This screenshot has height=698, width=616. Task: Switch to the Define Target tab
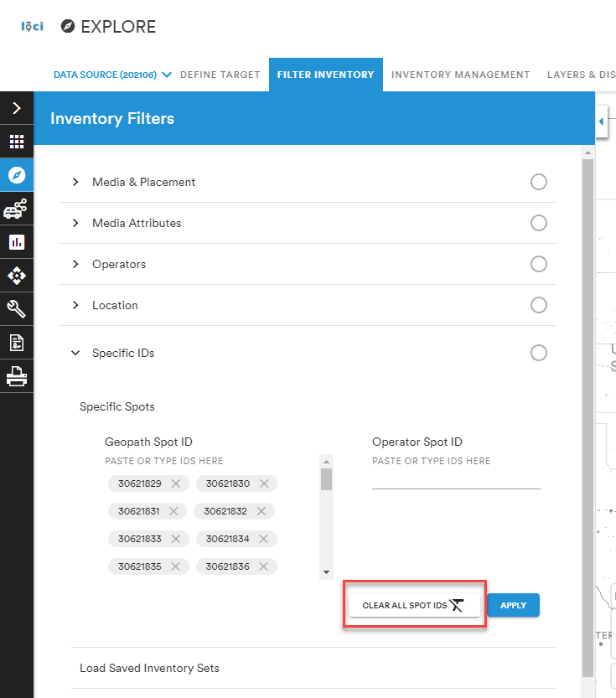tap(220, 75)
